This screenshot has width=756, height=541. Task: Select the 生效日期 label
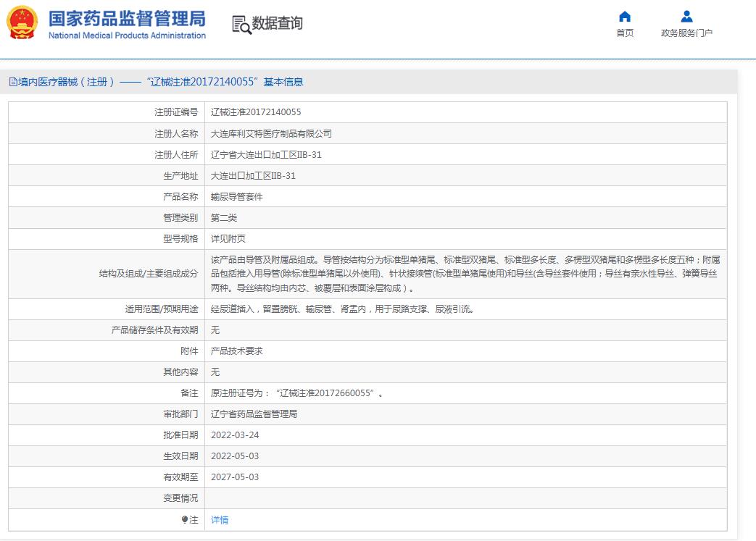point(180,456)
